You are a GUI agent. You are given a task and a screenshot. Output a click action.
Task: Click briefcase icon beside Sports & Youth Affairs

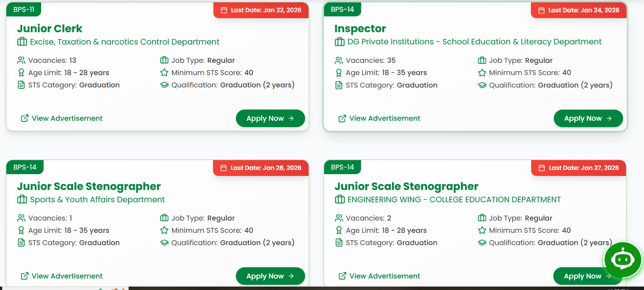click(x=22, y=200)
